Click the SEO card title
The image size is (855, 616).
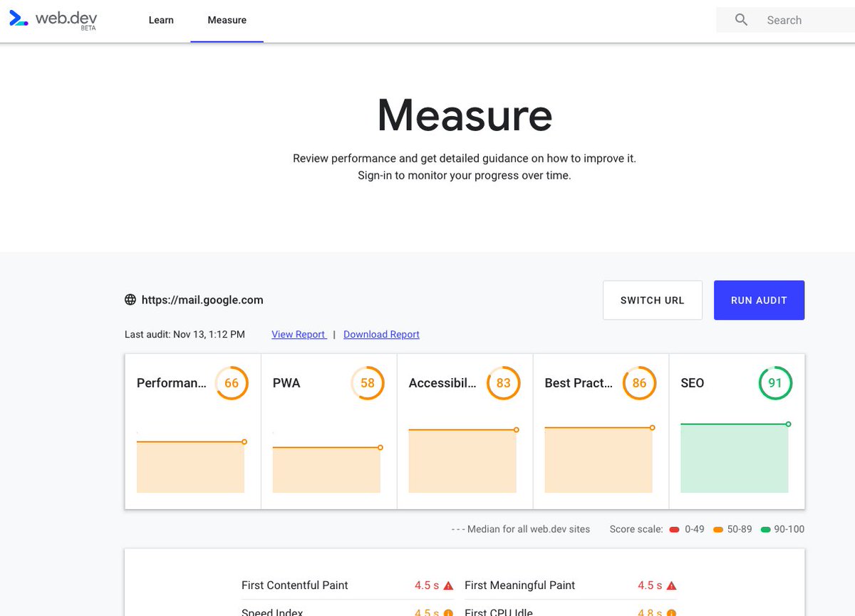click(693, 383)
